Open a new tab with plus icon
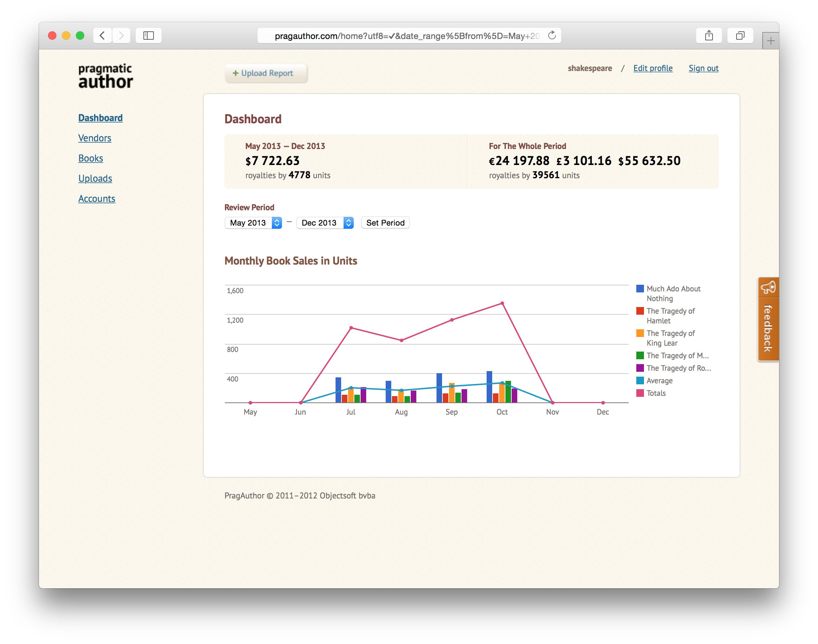 [771, 41]
